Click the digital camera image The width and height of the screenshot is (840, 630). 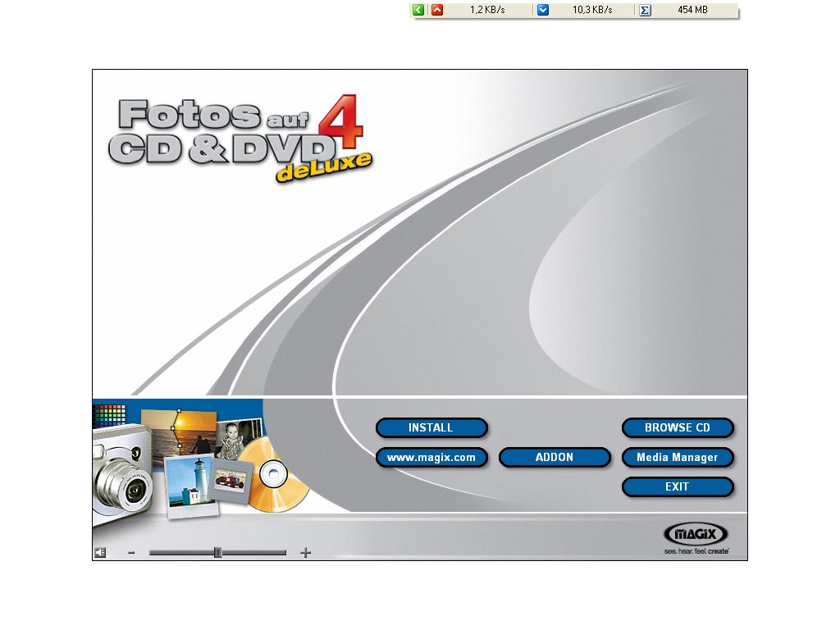[121, 480]
